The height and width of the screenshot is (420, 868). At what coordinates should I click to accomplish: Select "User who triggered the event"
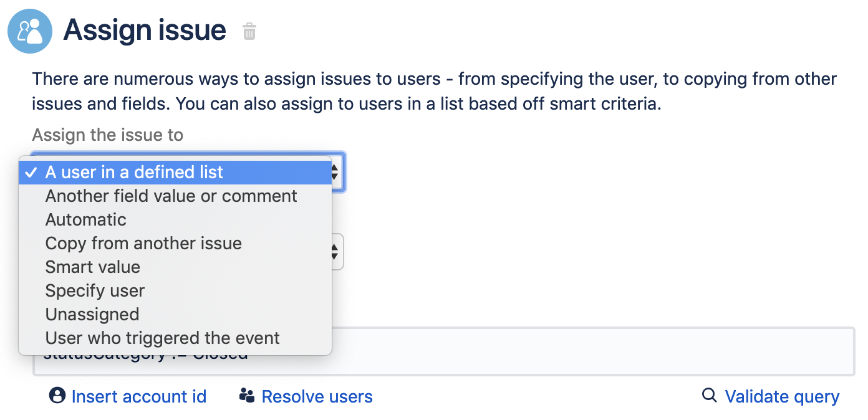(162, 338)
